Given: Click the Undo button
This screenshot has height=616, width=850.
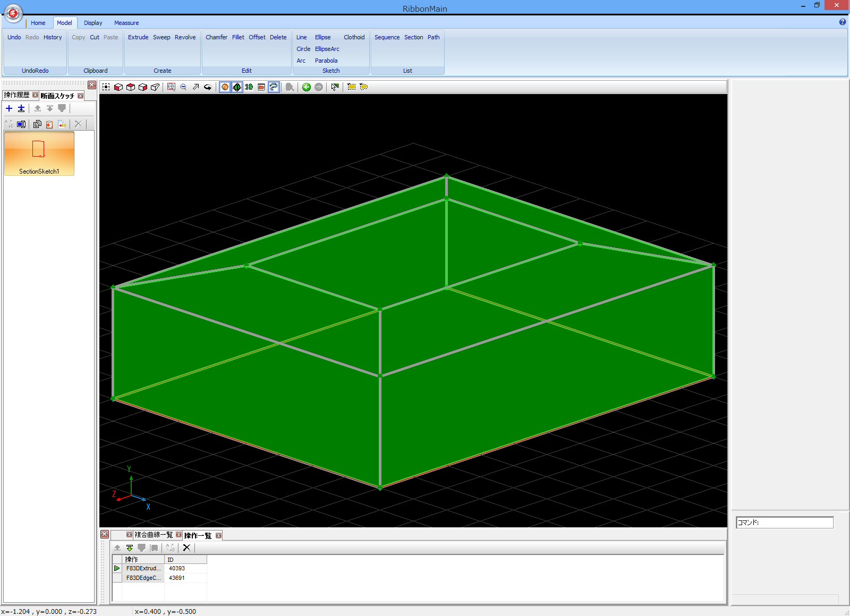Looking at the screenshot, I should pos(14,37).
